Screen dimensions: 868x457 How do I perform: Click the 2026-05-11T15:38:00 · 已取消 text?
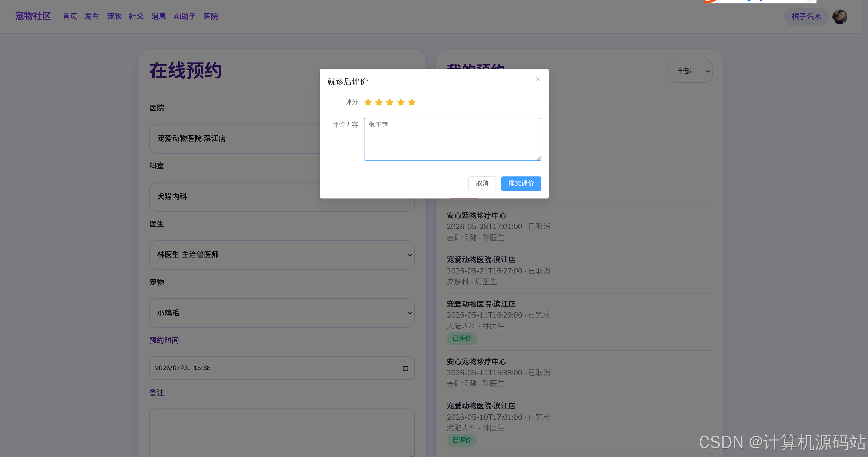click(x=498, y=373)
